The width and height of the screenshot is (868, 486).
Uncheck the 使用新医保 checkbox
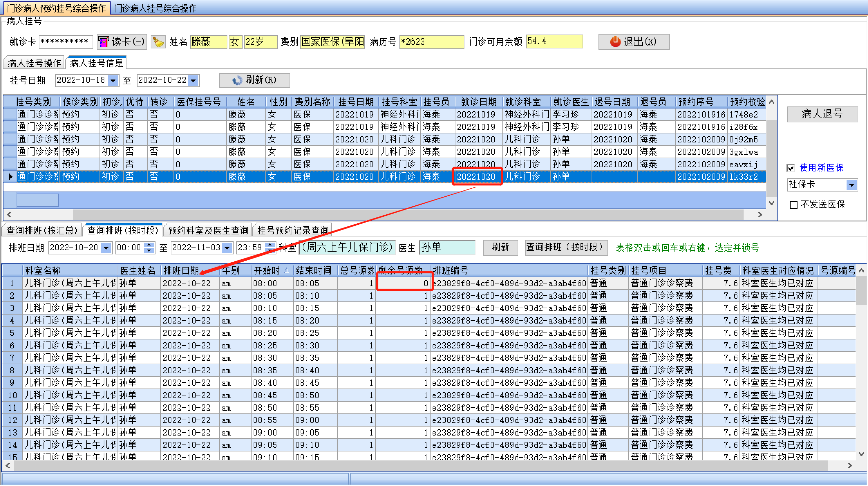[x=790, y=168]
